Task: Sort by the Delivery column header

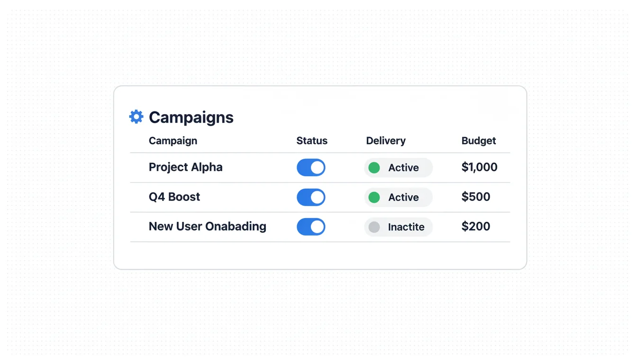Action: pos(386,141)
